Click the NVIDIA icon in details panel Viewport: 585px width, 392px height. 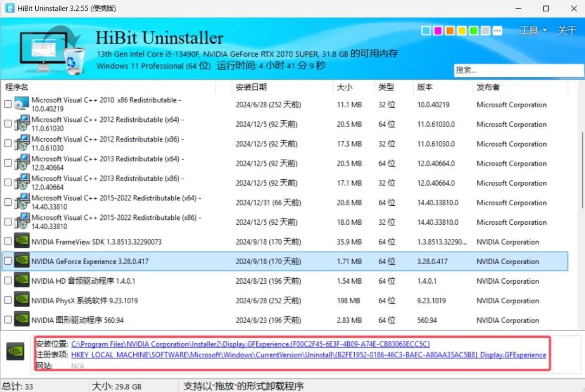click(15, 351)
